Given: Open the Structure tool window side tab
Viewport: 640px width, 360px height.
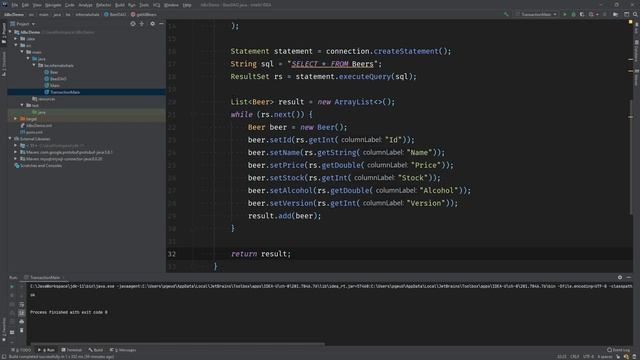Looking at the screenshot, I should pos(4,64).
